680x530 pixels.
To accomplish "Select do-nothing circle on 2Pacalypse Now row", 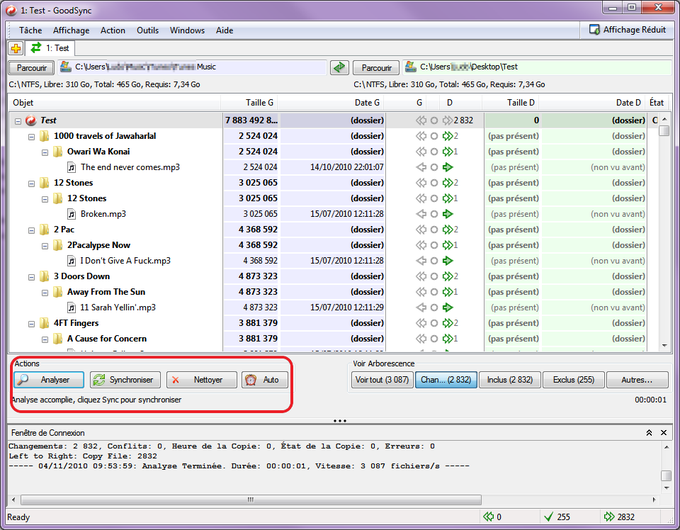I will (434, 245).
